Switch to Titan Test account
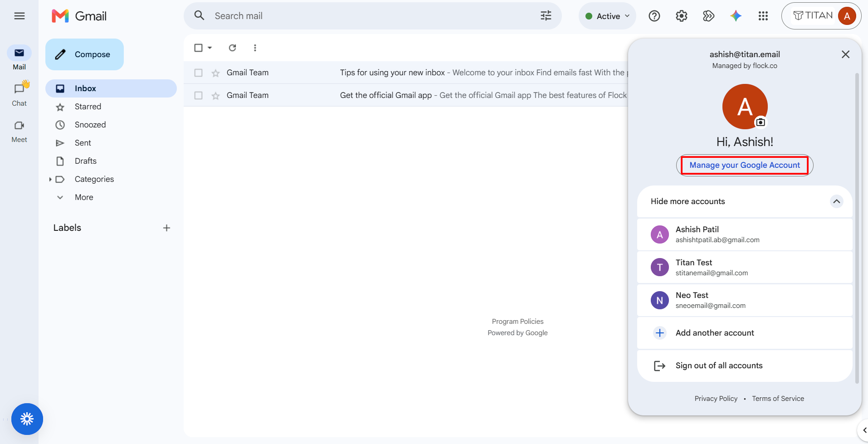 click(745, 268)
